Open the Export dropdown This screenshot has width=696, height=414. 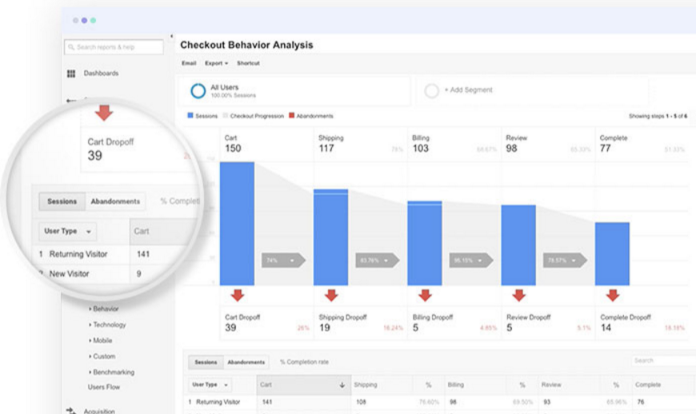(216, 63)
